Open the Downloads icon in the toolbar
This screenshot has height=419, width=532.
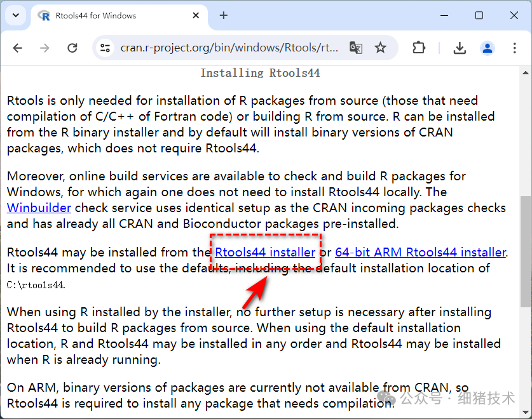tap(460, 48)
